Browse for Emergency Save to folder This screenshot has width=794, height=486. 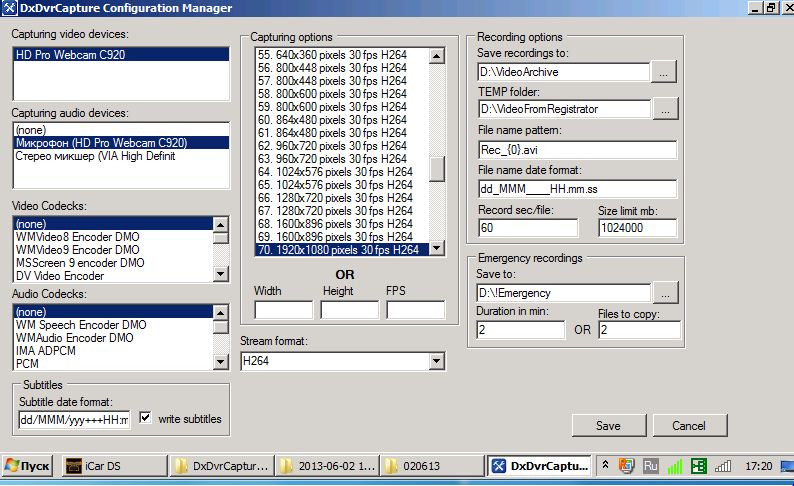coord(665,293)
